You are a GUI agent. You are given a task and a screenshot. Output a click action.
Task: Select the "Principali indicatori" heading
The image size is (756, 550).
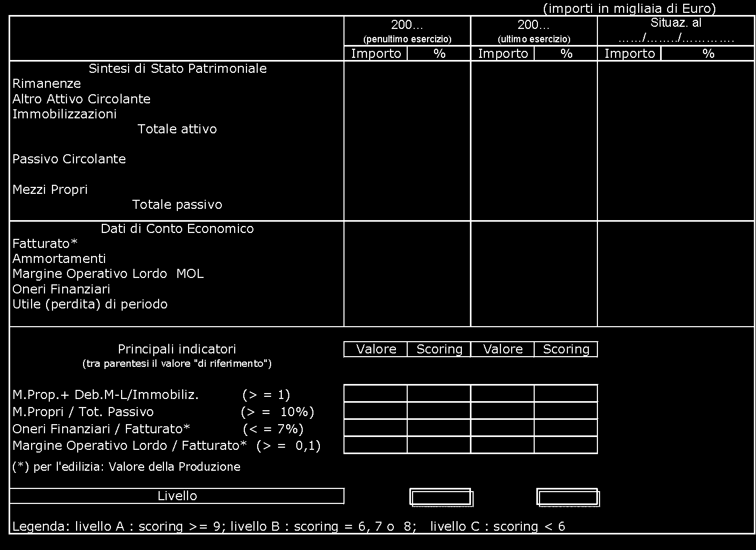coord(177,349)
